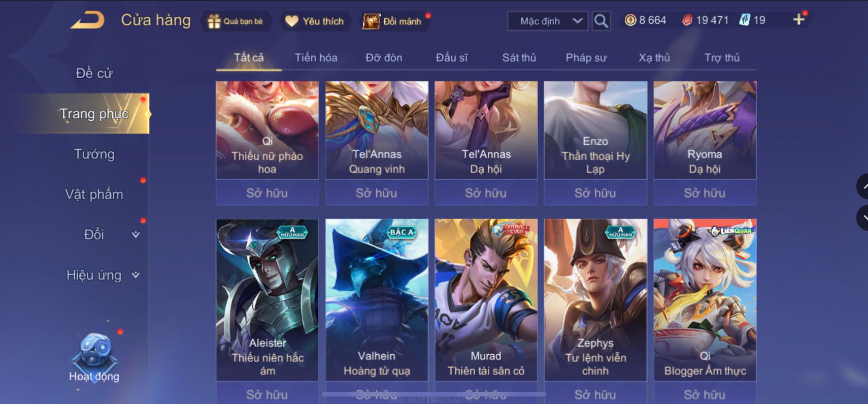Tap the red ruby currency icon

[687, 20]
